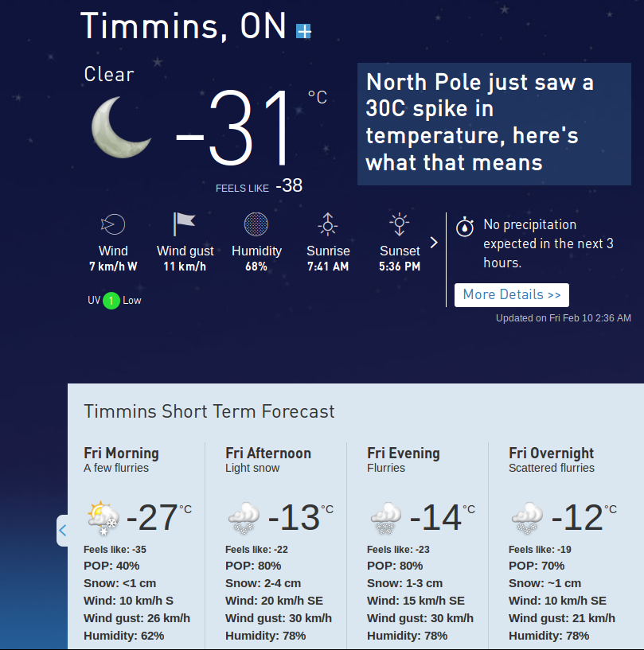The image size is (644, 650).
Task: Click Fri Overnight scattered flurries icon
Action: (x=527, y=519)
